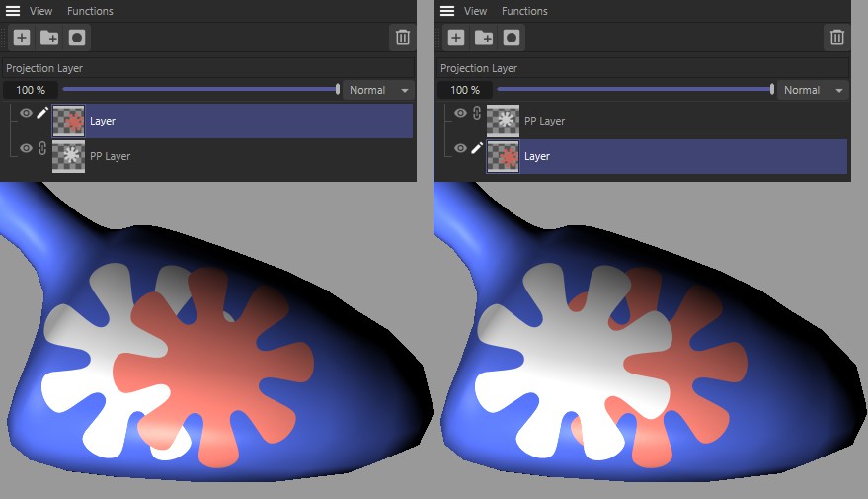Viewport: 868px width, 499px height.
Task: Hide the top Layer in the left panel
Action: (27, 113)
